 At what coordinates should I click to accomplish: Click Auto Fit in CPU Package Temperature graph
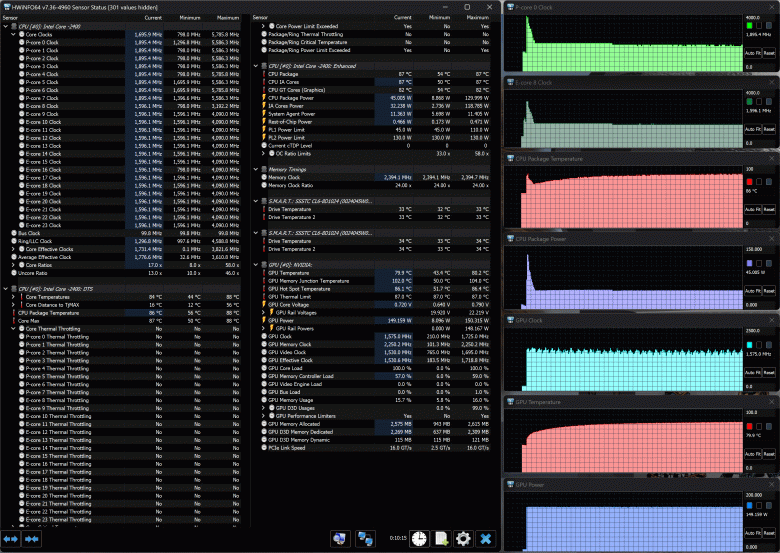753,209
